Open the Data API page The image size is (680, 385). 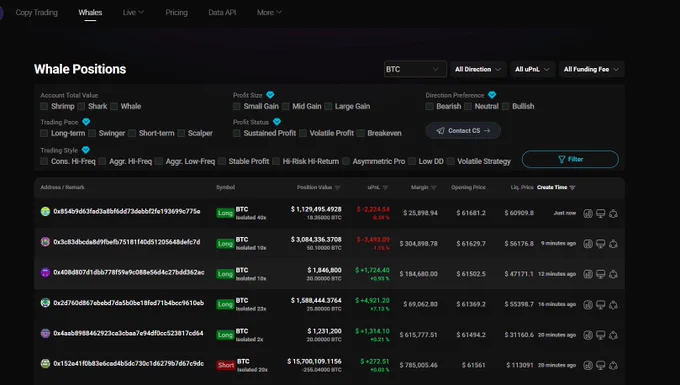(222, 13)
